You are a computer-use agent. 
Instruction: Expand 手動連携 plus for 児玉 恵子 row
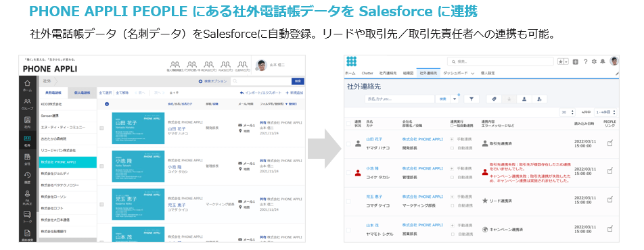452,197
